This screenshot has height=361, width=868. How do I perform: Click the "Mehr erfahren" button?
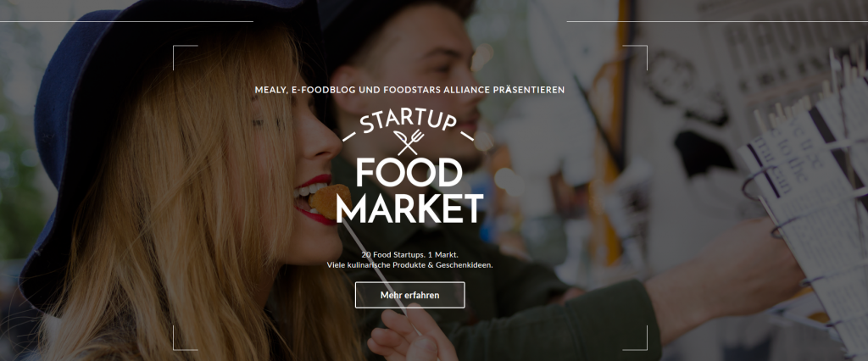pos(409,295)
